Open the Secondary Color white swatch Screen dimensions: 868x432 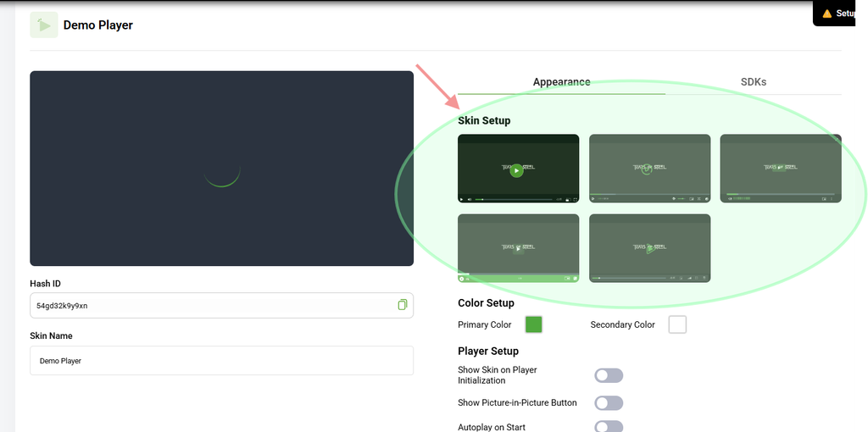point(677,324)
